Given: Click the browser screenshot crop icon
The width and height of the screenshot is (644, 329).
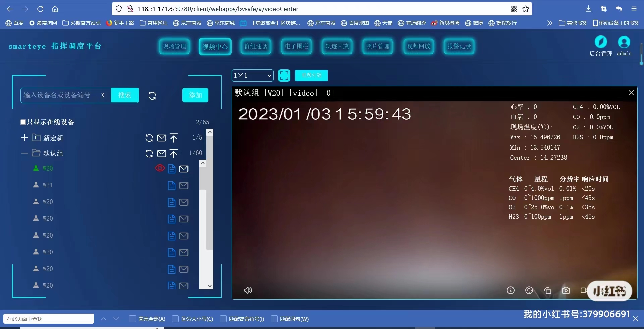Looking at the screenshot, I should 604,9.
